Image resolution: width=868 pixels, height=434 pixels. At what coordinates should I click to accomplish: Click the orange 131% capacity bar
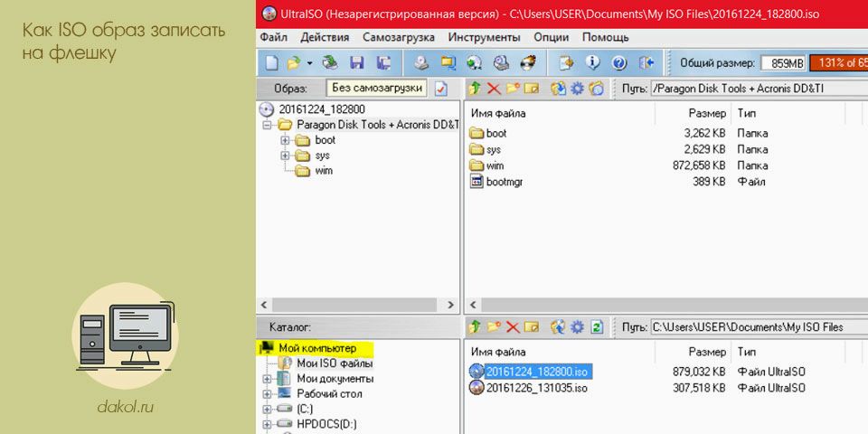pos(839,63)
